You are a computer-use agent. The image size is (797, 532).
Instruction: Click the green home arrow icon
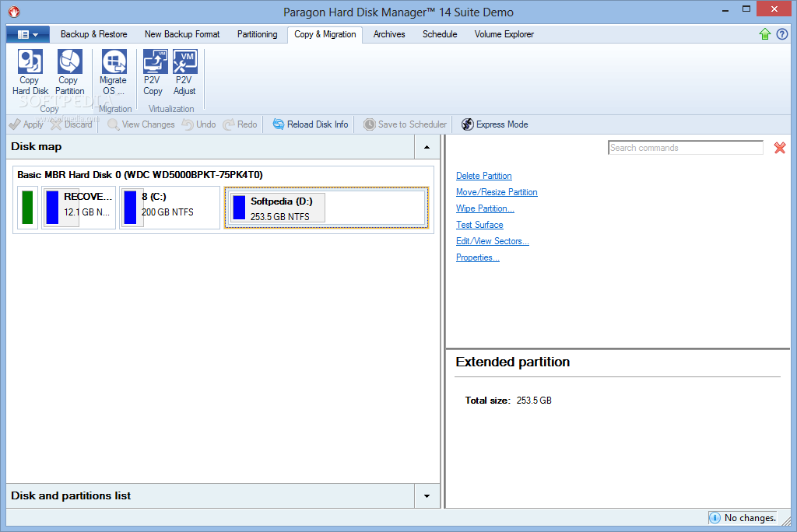(x=765, y=34)
